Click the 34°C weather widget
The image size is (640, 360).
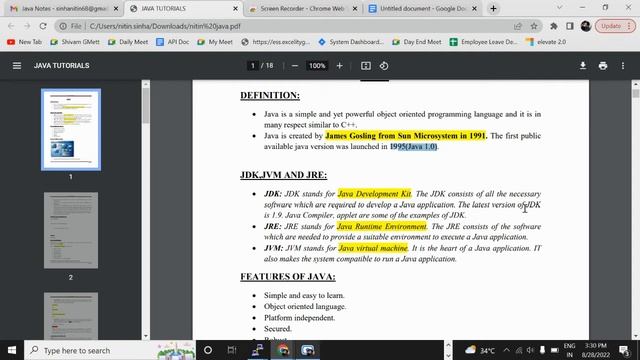pyautogui.click(x=480, y=350)
